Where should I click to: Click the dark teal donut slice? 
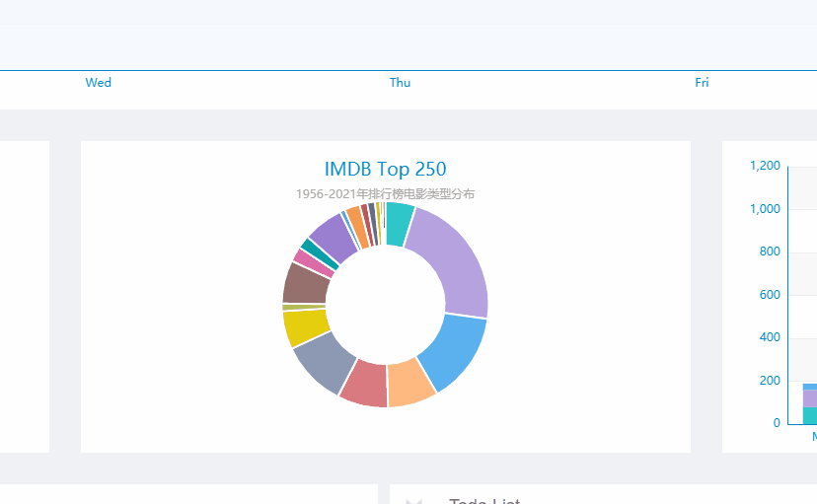pos(320,253)
